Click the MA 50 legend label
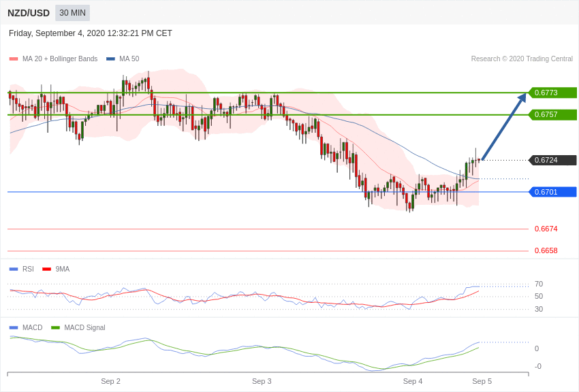Image resolution: width=579 pixels, height=392 pixels. [x=129, y=59]
